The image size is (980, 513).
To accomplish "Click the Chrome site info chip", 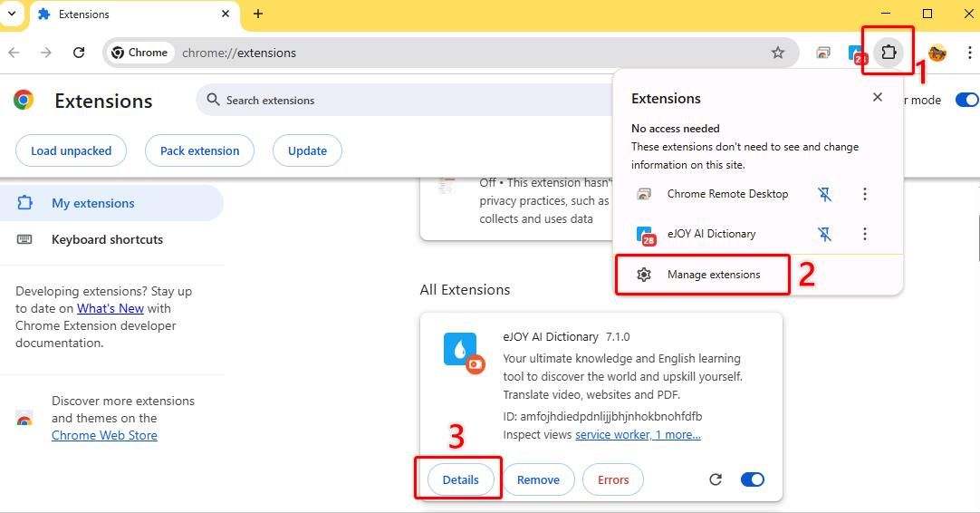I will [140, 53].
